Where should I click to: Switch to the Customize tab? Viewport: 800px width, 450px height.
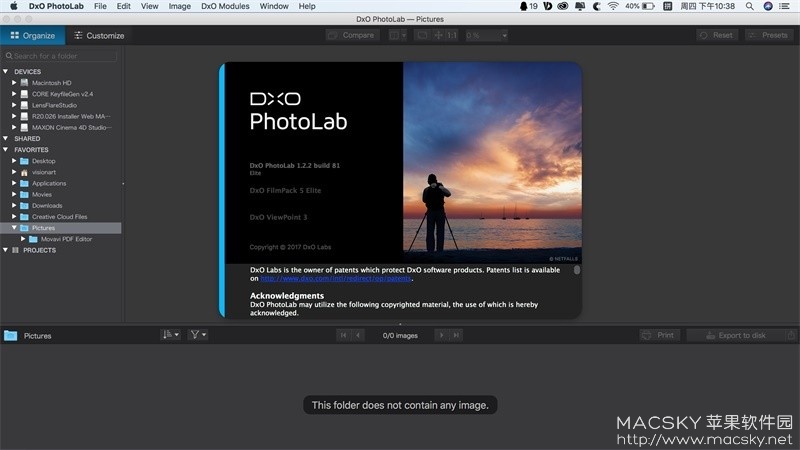99,35
